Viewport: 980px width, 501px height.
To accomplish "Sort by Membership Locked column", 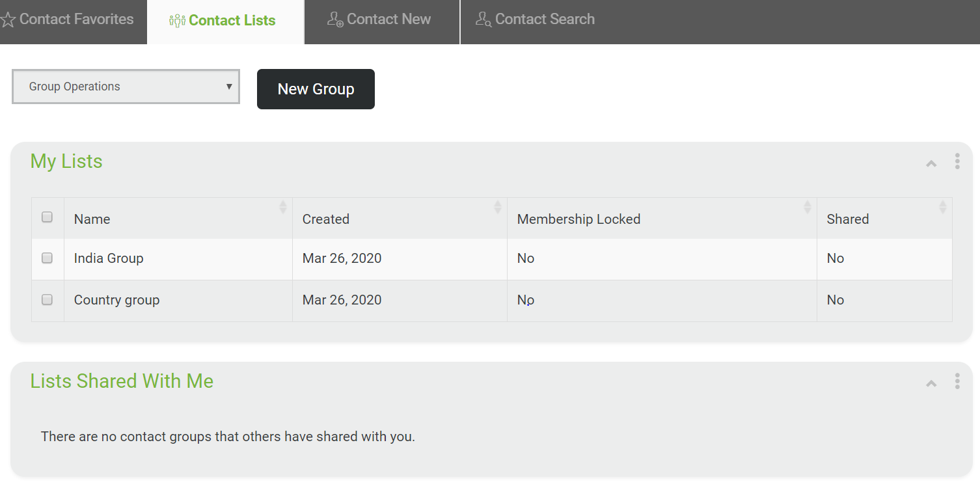I will click(x=808, y=207).
